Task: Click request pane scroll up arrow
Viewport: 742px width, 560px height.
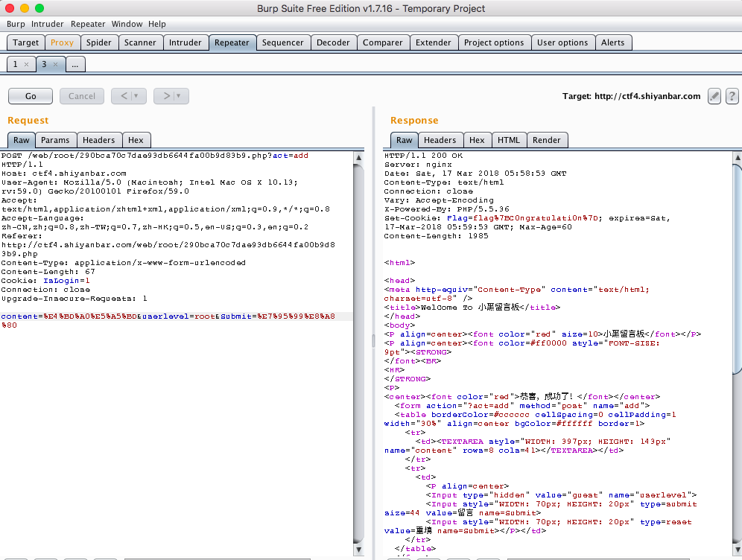Action: [358, 158]
